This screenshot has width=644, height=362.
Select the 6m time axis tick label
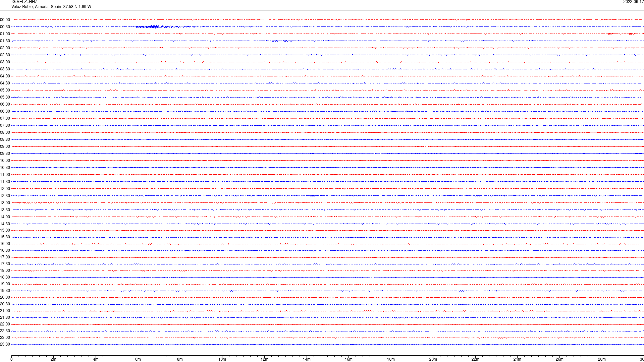tap(138, 359)
